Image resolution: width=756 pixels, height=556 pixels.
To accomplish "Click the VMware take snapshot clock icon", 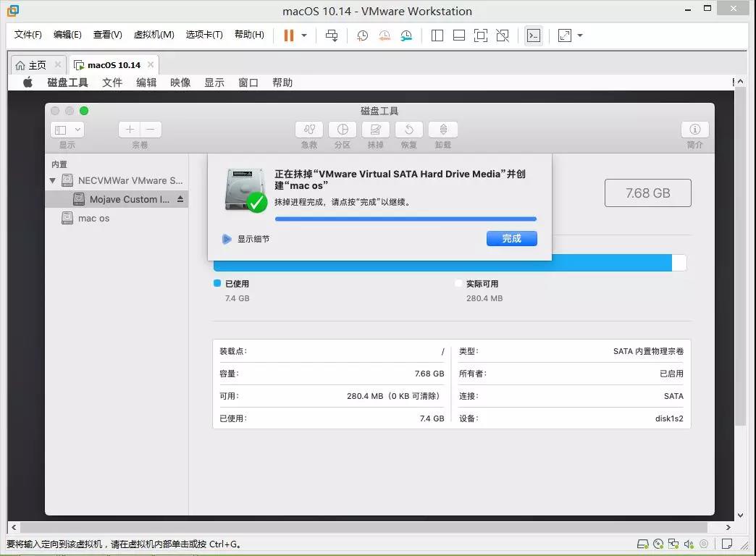I will point(362,35).
